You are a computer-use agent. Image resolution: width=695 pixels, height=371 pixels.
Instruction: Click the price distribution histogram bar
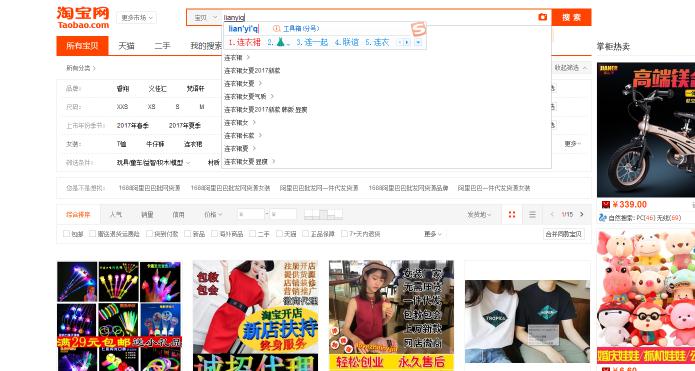click(x=323, y=215)
